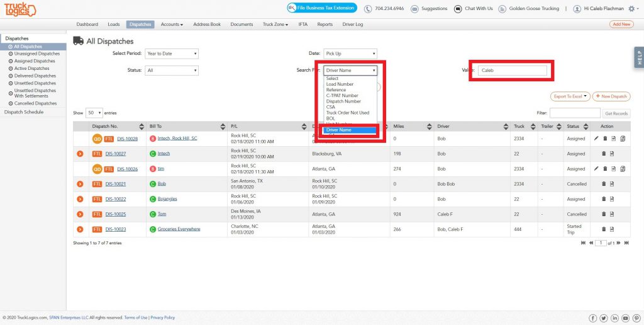Open the Loads tab
Image resolution: width=644 pixels, height=325 pixels.
pyautogui.click(x=114, y=25)
